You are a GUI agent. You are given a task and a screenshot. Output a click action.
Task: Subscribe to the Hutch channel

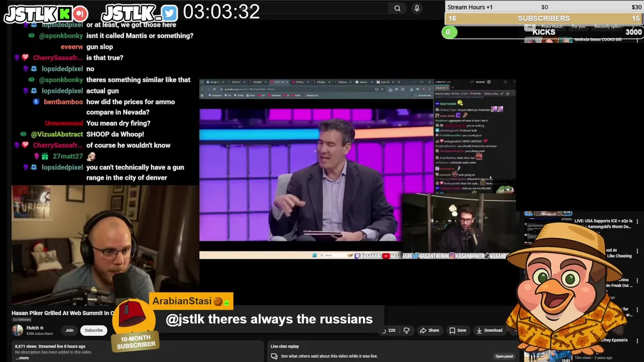pos(94,330)
